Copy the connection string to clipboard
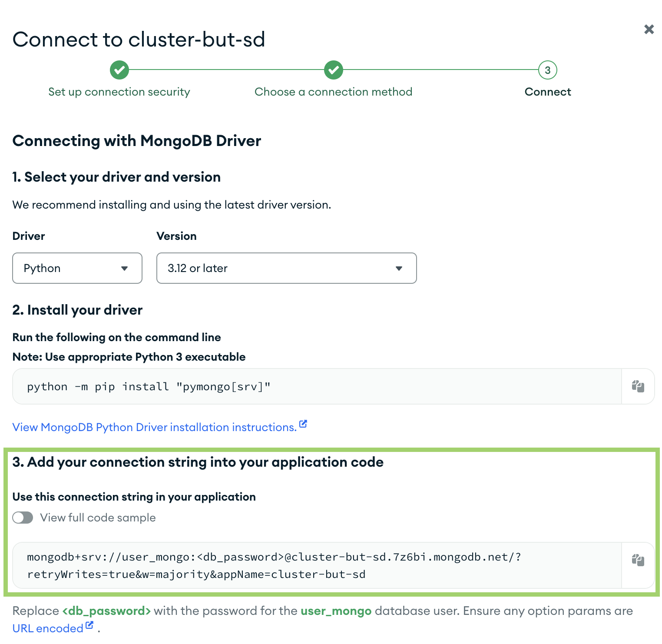This screenshot has width=662, height=644. [x=638, y=560]
